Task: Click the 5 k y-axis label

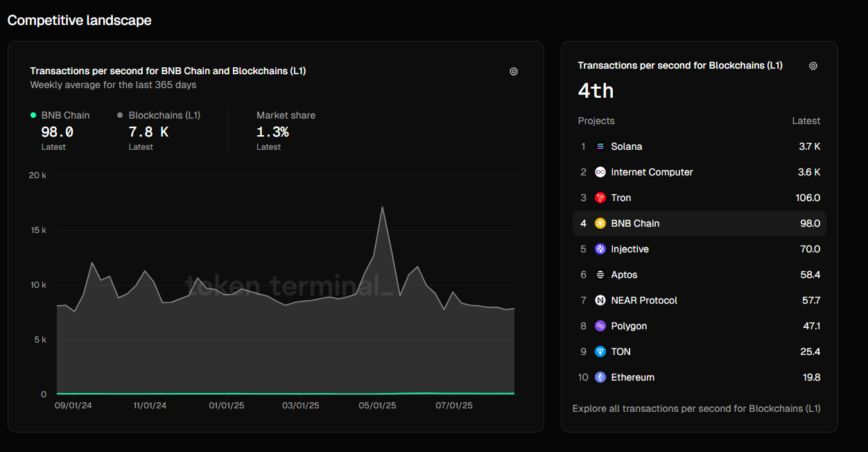Action: click(x=40, y=340)
